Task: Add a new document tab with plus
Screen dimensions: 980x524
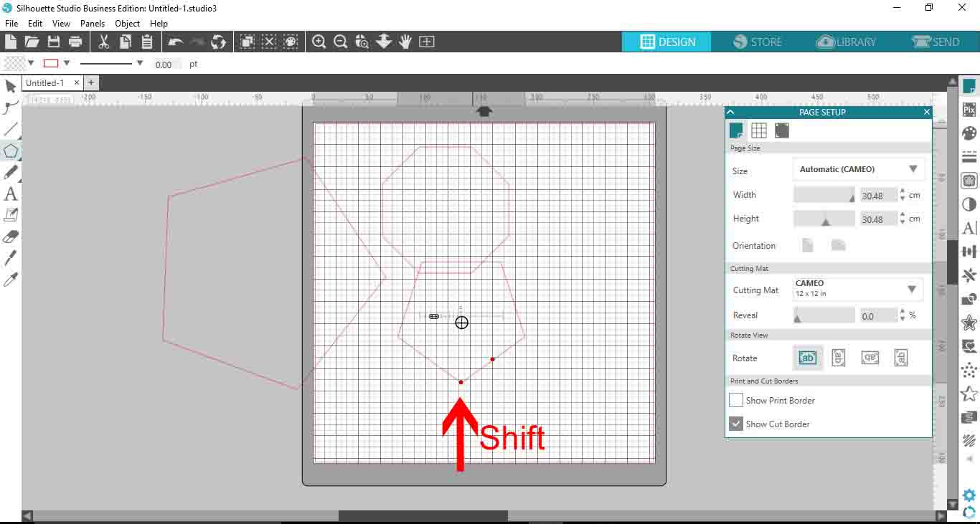Action: (91, 82)
